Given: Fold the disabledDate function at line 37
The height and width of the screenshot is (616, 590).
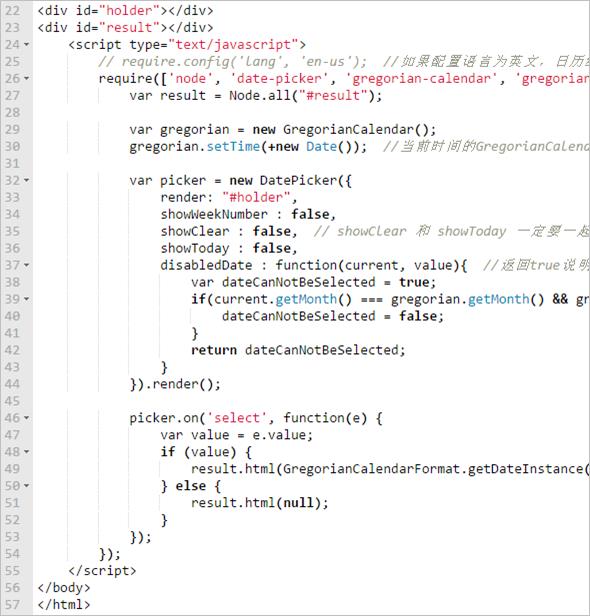Looking at the screenshot, I should point(26,265).
